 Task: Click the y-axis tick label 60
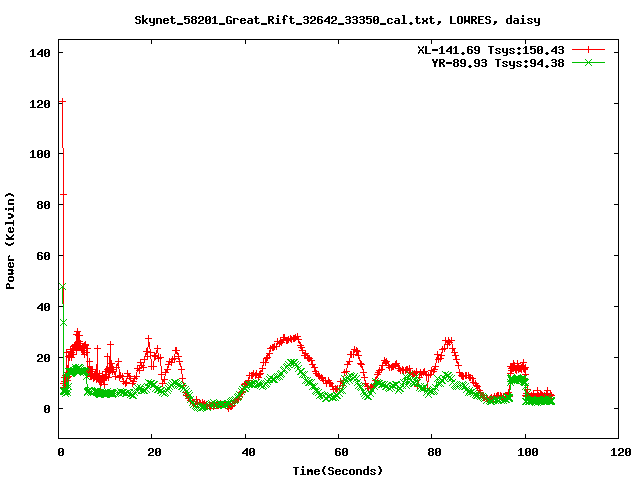pyautogui.click(x=43, y=256)
